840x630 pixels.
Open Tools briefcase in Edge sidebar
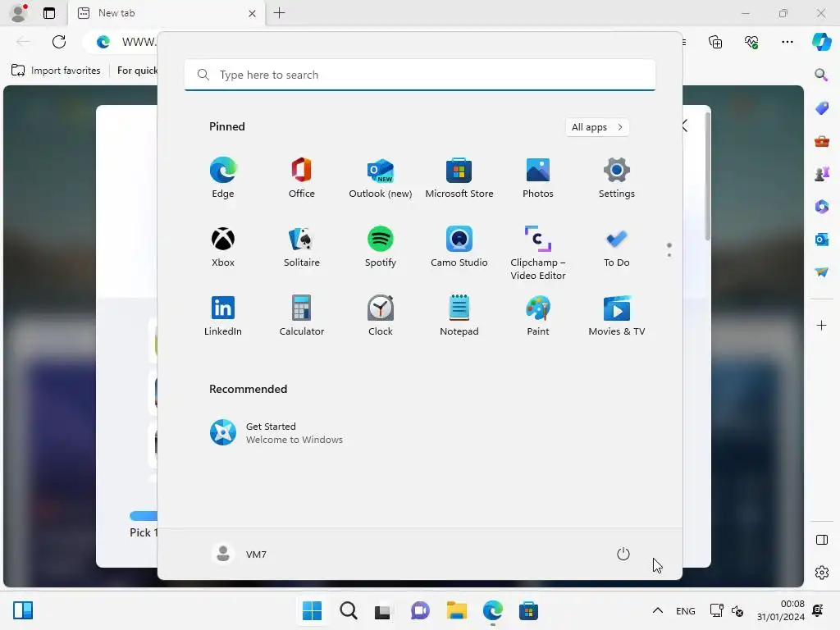coord(821,141)
